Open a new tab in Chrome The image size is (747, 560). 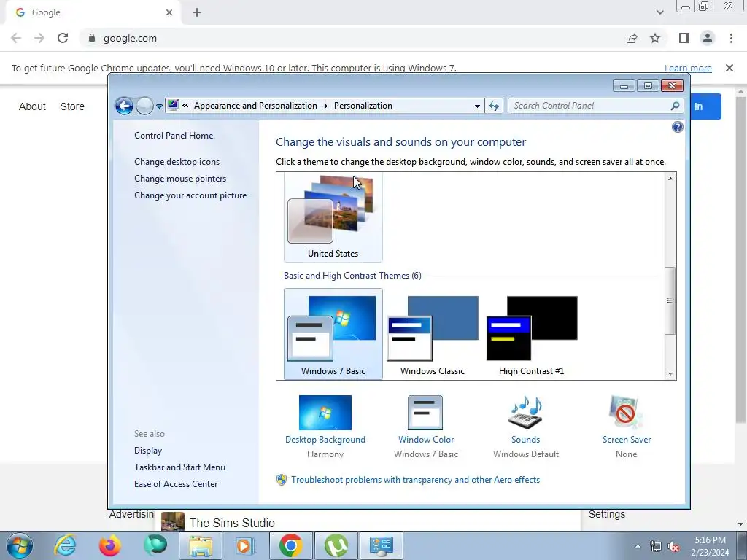click(x=197, y=12)
